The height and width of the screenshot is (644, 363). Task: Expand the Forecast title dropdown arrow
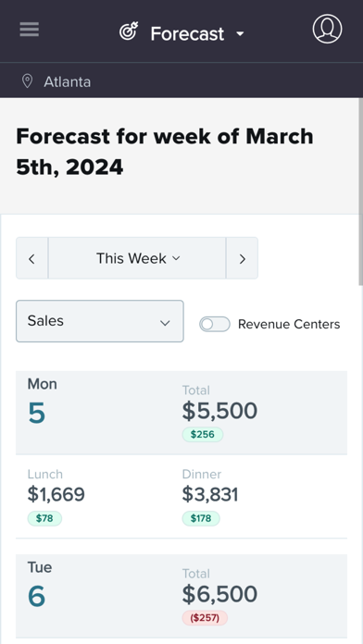(x=240, y=34)
